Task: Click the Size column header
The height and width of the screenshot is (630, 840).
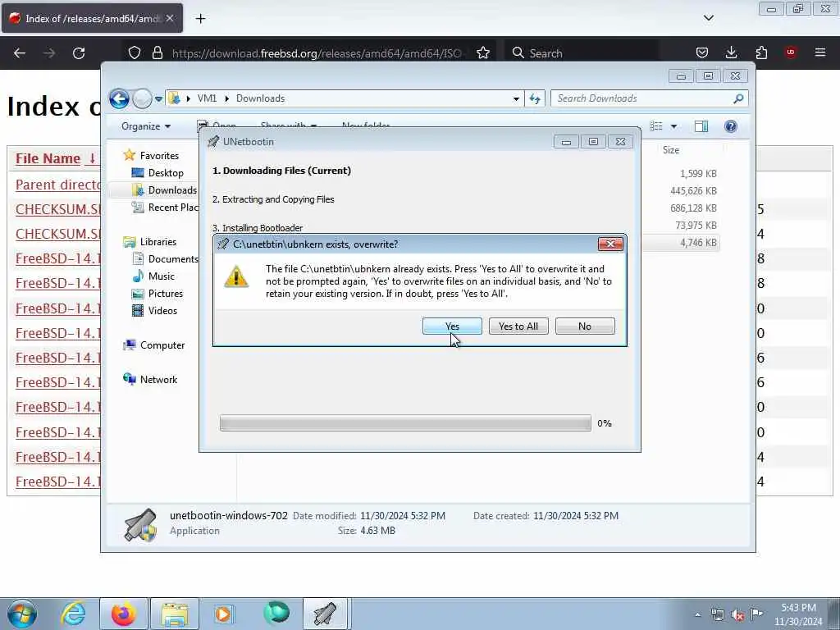Action: pyautogui.click(x=671, y=150)
